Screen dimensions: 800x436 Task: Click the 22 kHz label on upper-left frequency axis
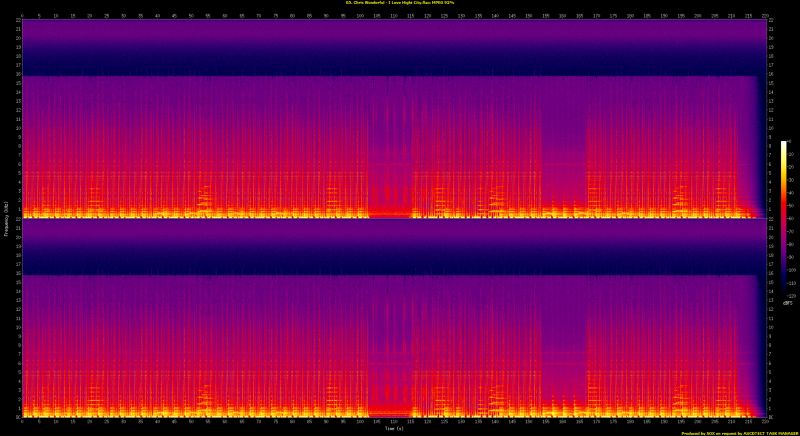15,22
